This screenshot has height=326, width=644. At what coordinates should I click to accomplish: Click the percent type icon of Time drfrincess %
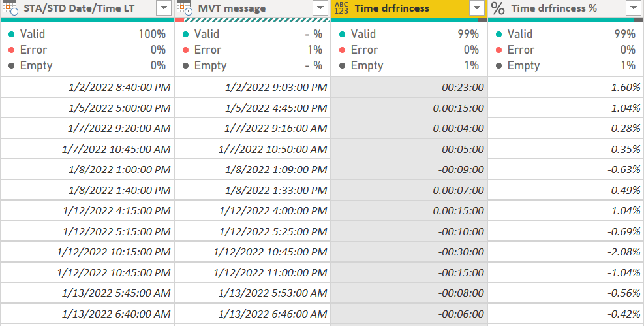pos(498,8)
